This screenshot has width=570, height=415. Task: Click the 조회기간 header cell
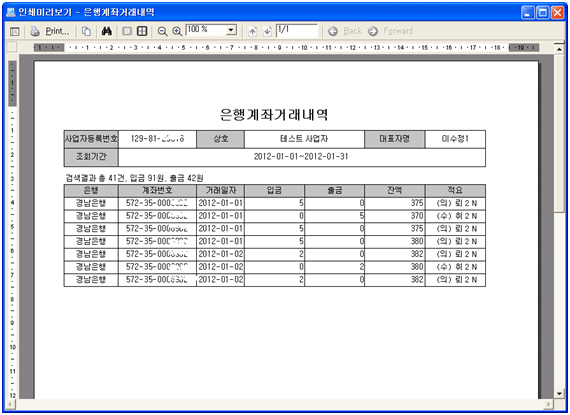pyautogui.click(x=91, y=157)
